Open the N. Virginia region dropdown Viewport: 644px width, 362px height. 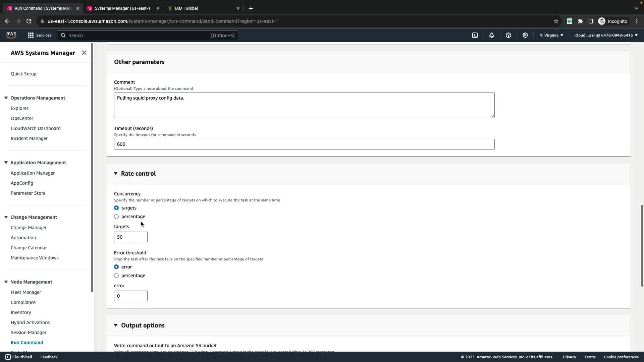pyautogui.click(x=551, y=35)
